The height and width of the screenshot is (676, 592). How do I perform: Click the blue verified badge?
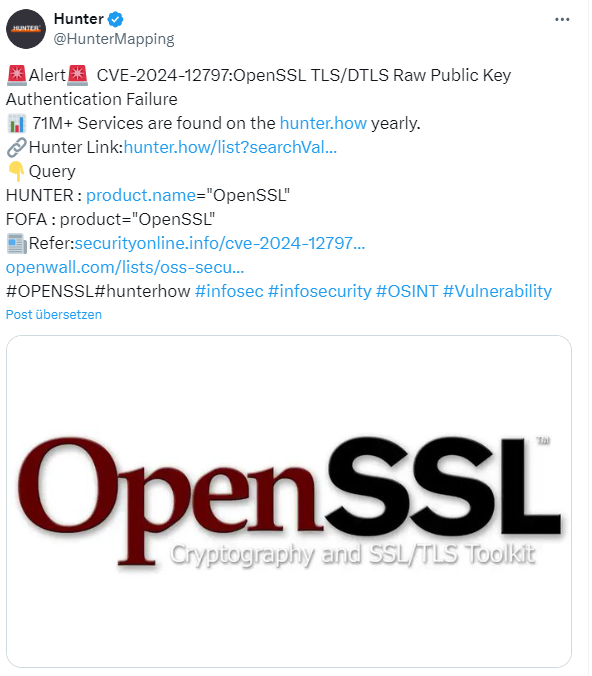[115, 19]
